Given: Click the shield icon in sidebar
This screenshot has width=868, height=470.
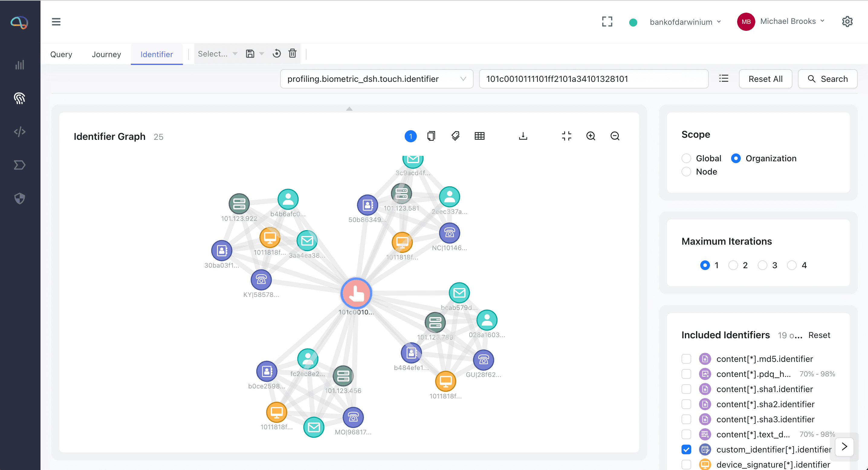Looking at the screenshot, I should [x=20, y=198].
